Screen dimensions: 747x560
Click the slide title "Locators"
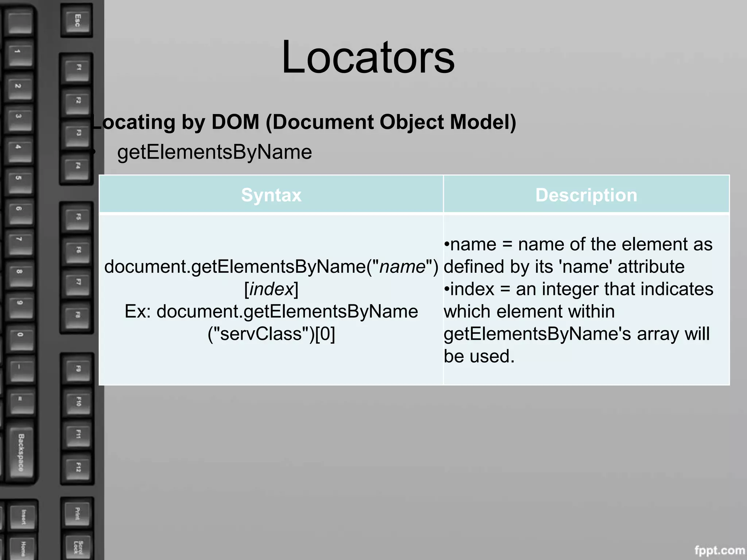click(368, 57)
